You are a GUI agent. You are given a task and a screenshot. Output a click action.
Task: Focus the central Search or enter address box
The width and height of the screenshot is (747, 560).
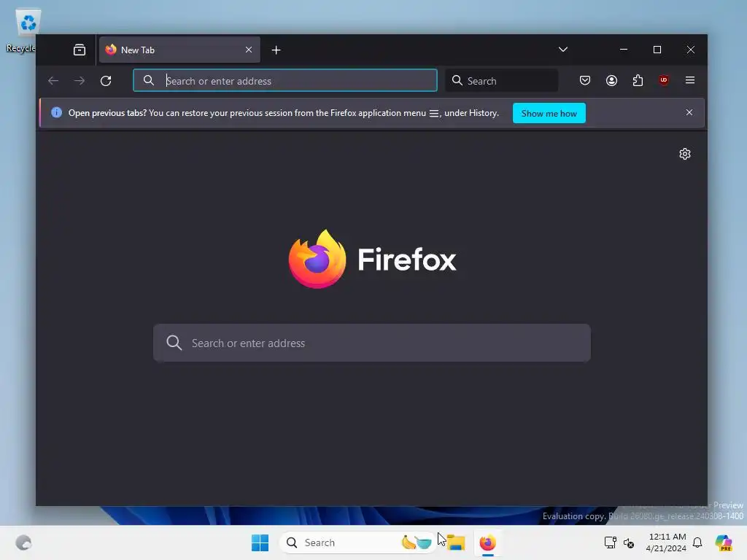click(x=371, y=343)
